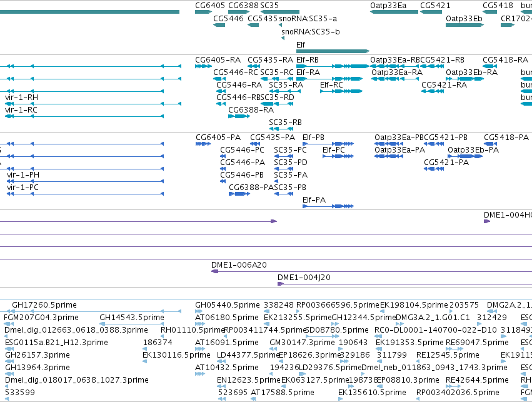Click the vir-1-RH transcript label

[21, 98]
